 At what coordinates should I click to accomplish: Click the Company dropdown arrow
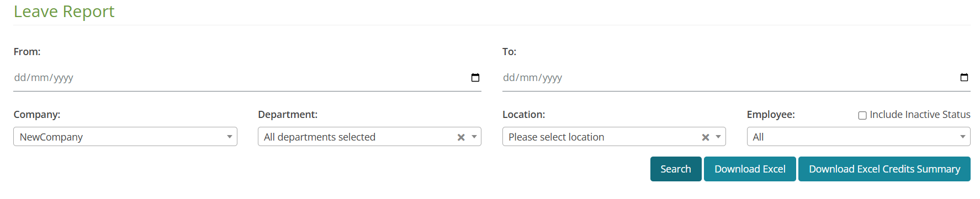coord(230,137)
